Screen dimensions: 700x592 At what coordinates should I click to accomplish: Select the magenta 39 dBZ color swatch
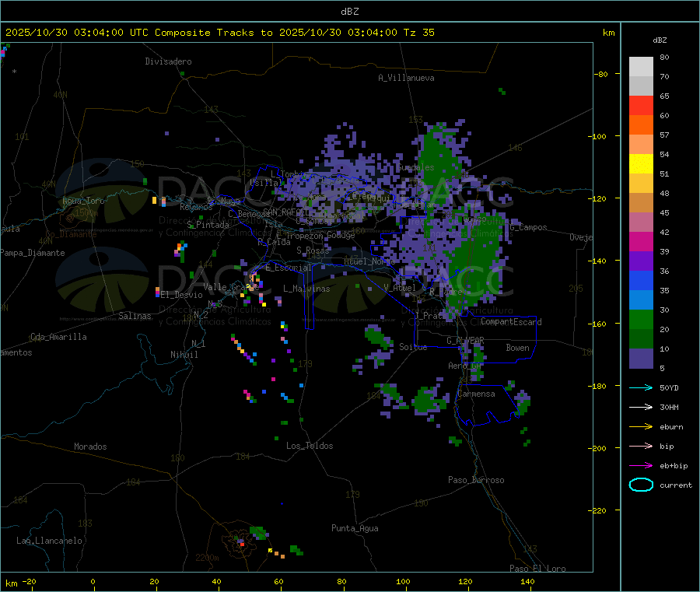pyautogui.click(x=641, y=241)
